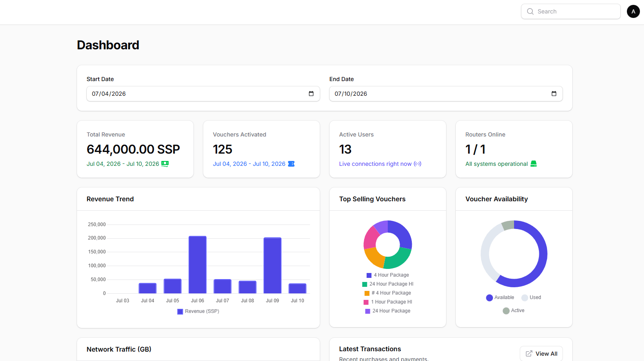The image size is (644, 361).
Task: Toggle 1 Hour Package HI legend swatch
Action: click(366, 302)
